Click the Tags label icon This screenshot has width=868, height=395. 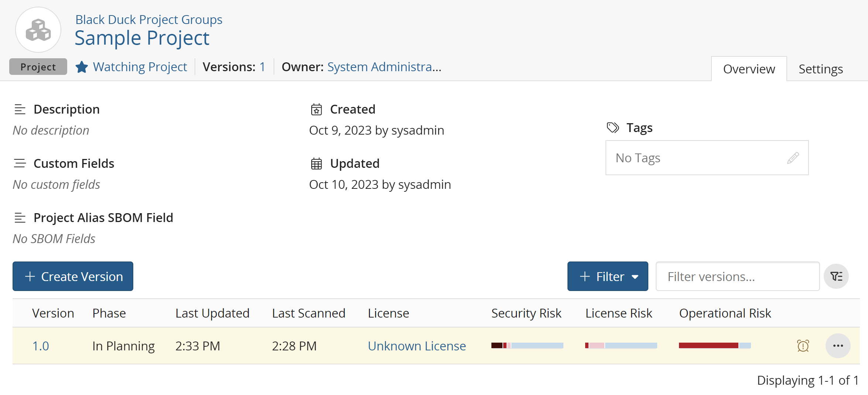click(613, 128)
